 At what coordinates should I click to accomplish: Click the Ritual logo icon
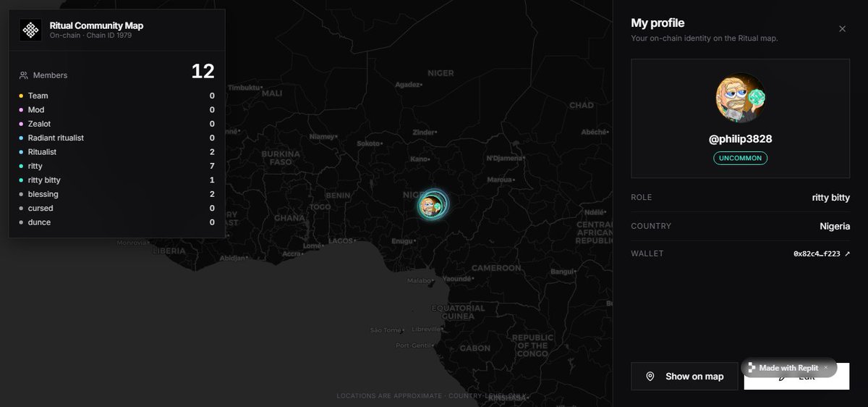(x=30, y=30)
